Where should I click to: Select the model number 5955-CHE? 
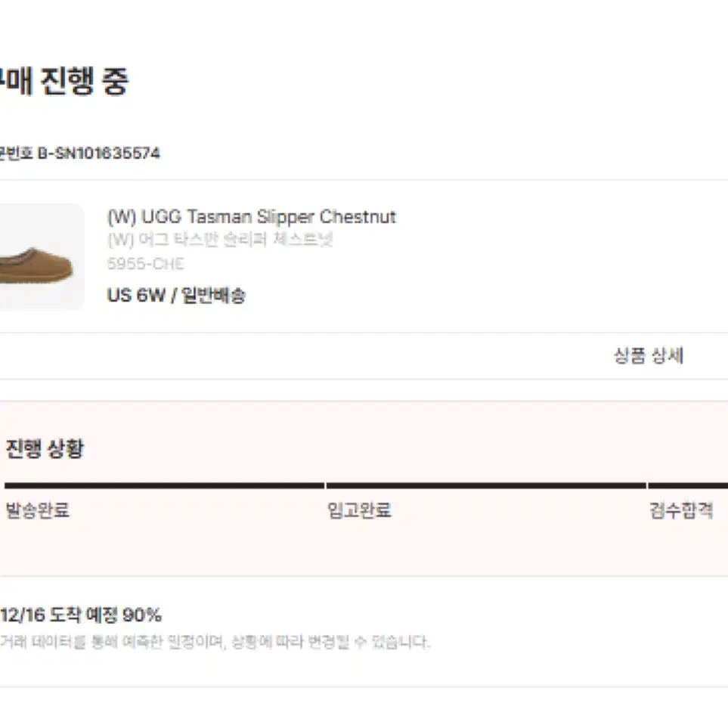point(145,264)
